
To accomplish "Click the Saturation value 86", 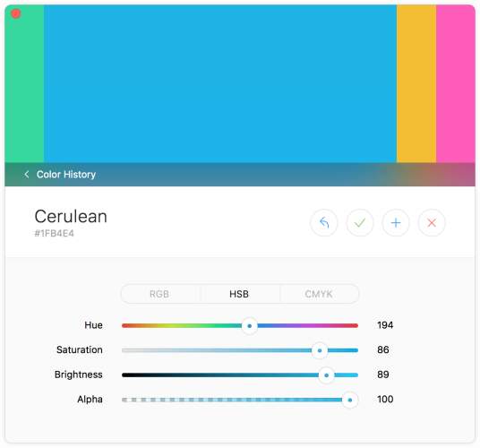I will pos(383,349).
